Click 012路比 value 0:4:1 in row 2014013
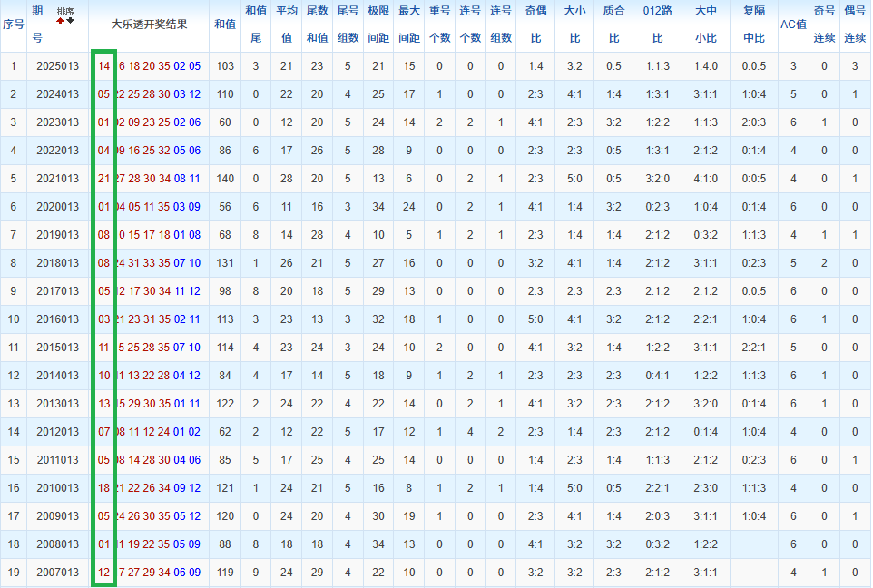 point(658,376)
